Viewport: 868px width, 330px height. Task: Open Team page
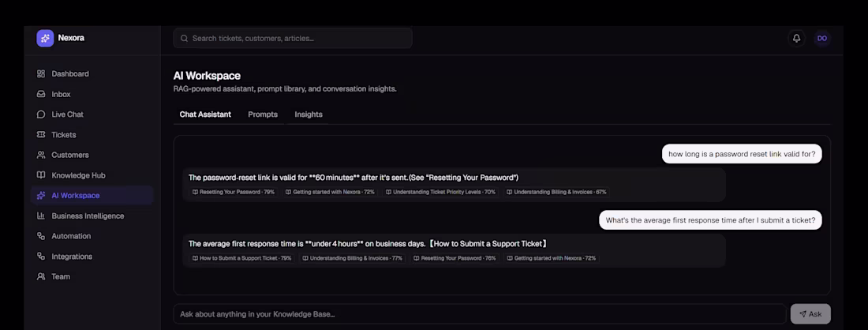coord(92,276)
